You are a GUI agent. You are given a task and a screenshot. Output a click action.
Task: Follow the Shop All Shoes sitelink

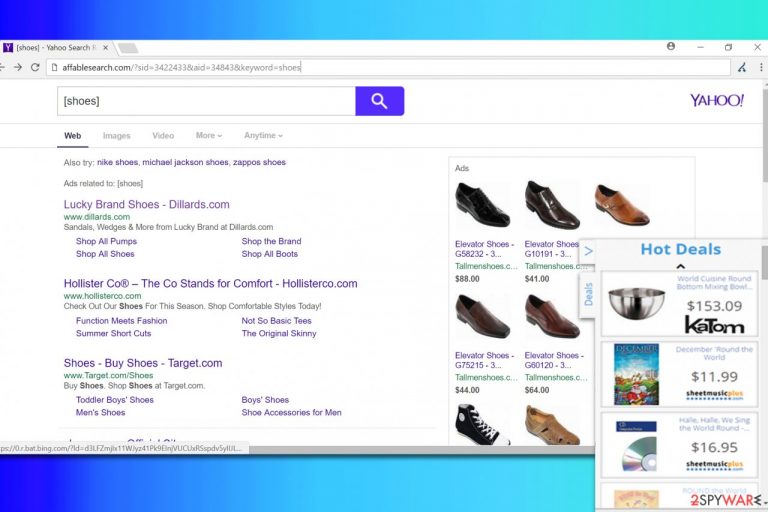pos(105,254)
